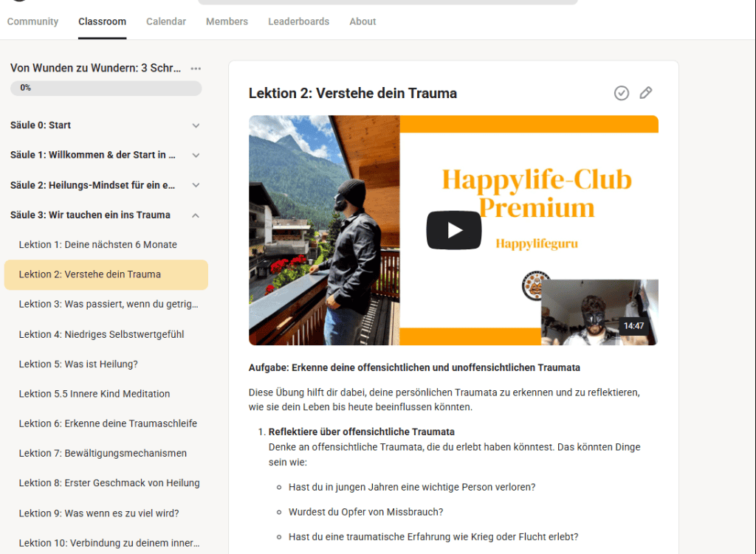Viewport: 756px width, 554px height.
Task: Open Lektion 8: Erster Geschmack von Heilung
Action: [106, 483]
